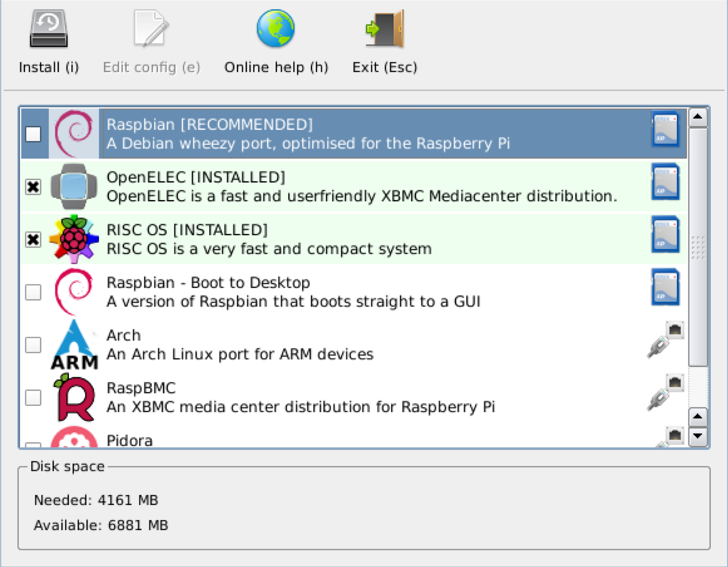The width and height of the screenshot is (728, 567).
Task: Select the 'Arch' title text
Action: 123,335
